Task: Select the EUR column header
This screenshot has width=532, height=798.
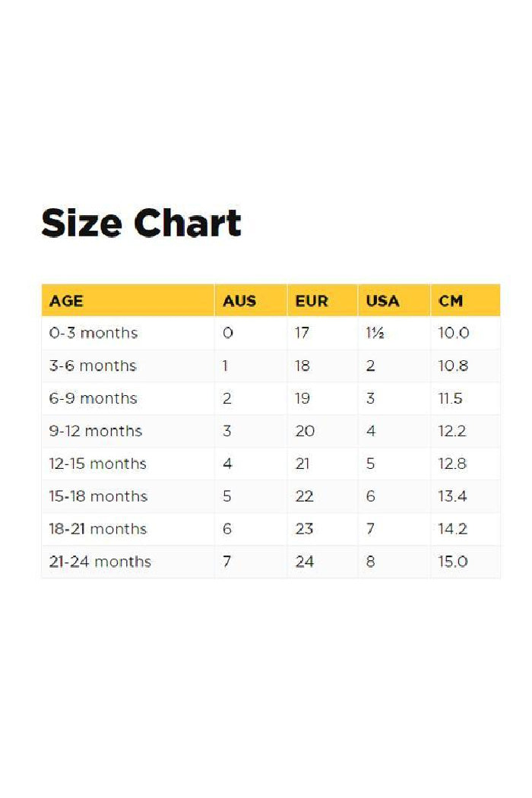Action: click(312, 301)
